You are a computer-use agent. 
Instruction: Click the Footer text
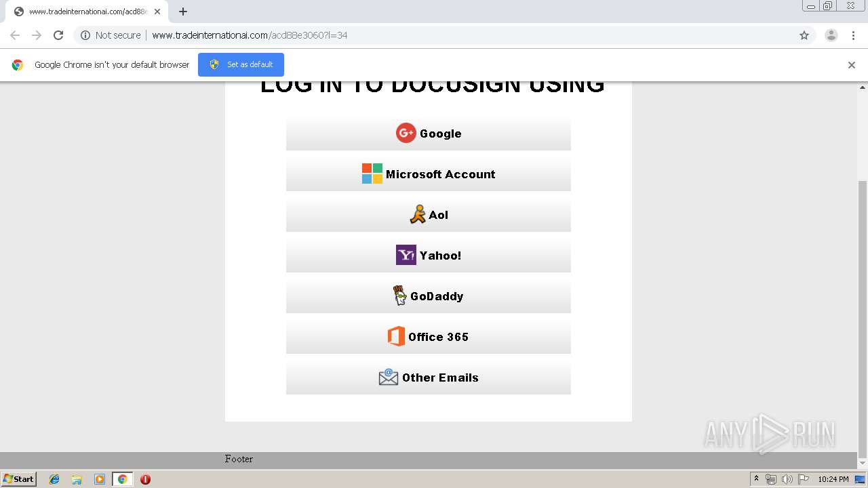[x=239, y=459]
